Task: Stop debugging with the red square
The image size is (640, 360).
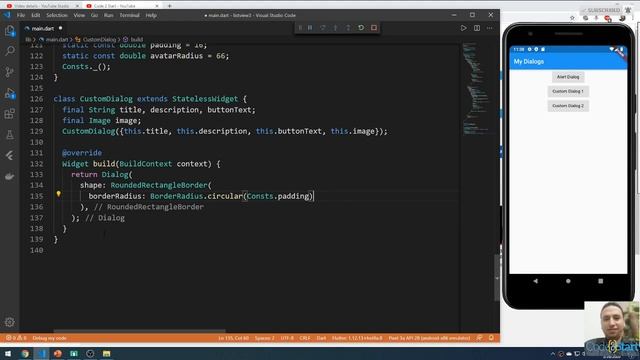Action: [x=374, y=28]
